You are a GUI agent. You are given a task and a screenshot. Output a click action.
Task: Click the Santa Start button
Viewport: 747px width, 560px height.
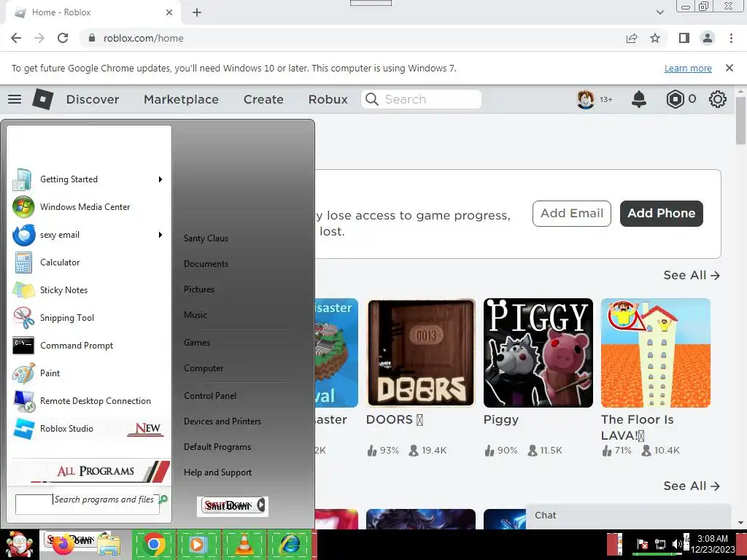point(19,545)
